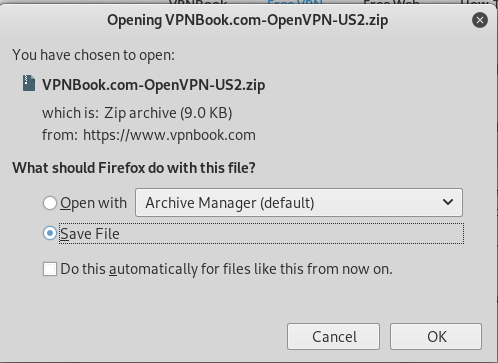Select the Open with radio button
The height and width of the screenshot is (363, 498).
[x=50, y=203]
